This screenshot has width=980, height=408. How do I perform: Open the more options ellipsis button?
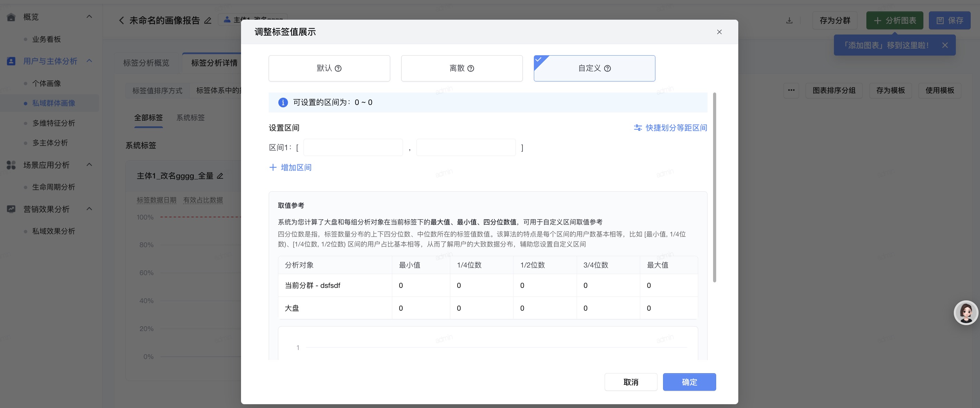click(x=791, y=90)
